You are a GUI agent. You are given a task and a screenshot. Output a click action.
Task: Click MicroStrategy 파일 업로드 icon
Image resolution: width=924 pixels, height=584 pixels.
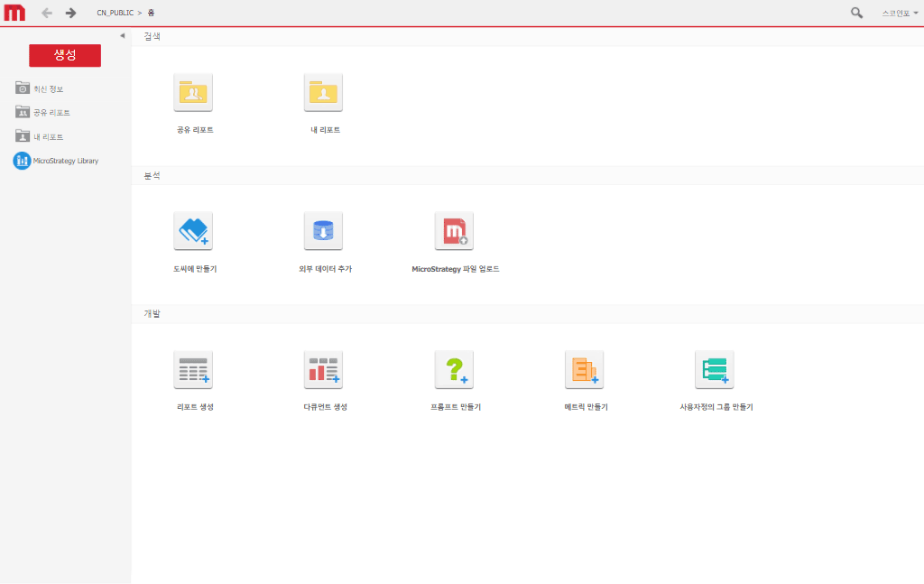point(454,231)
